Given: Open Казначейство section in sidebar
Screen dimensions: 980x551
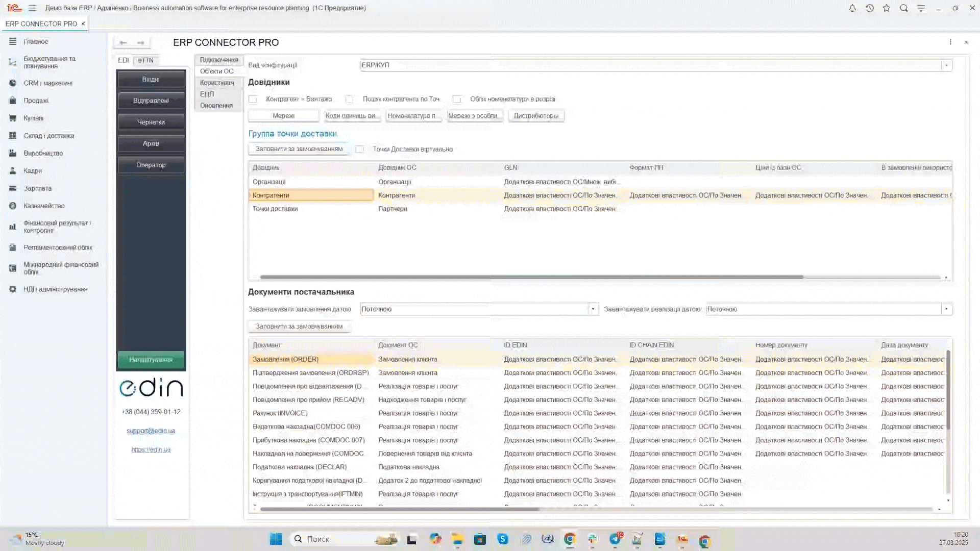Looking at the screenshot, I should point(44,206).
